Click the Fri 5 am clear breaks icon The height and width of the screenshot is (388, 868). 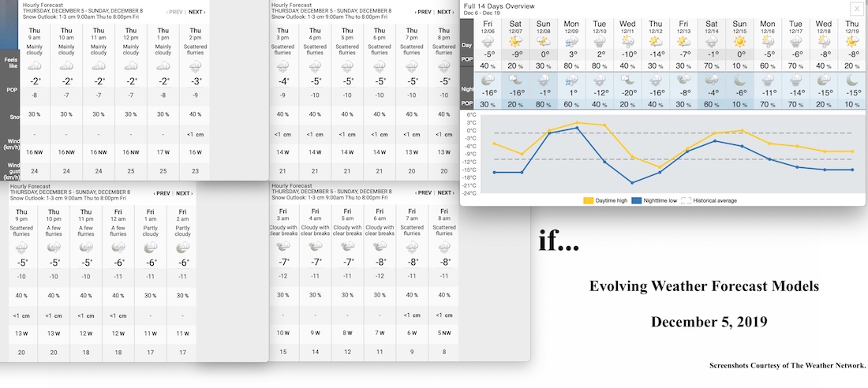tap(347, 247)
